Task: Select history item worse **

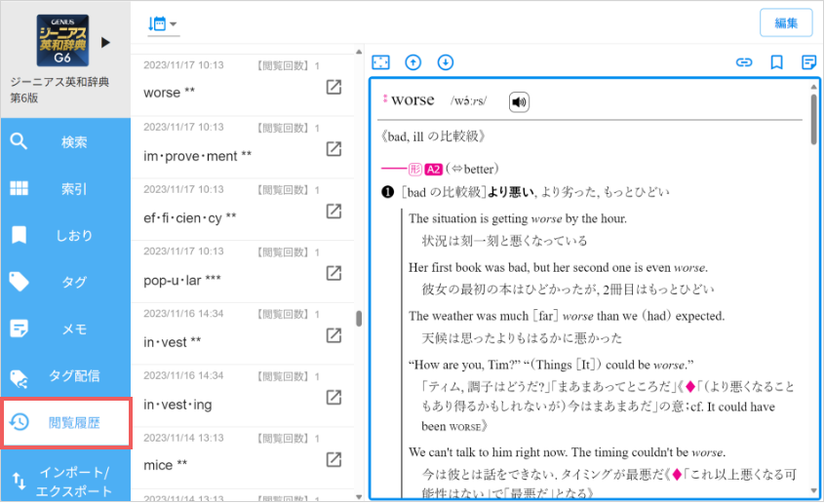Action: coord(243,85)
